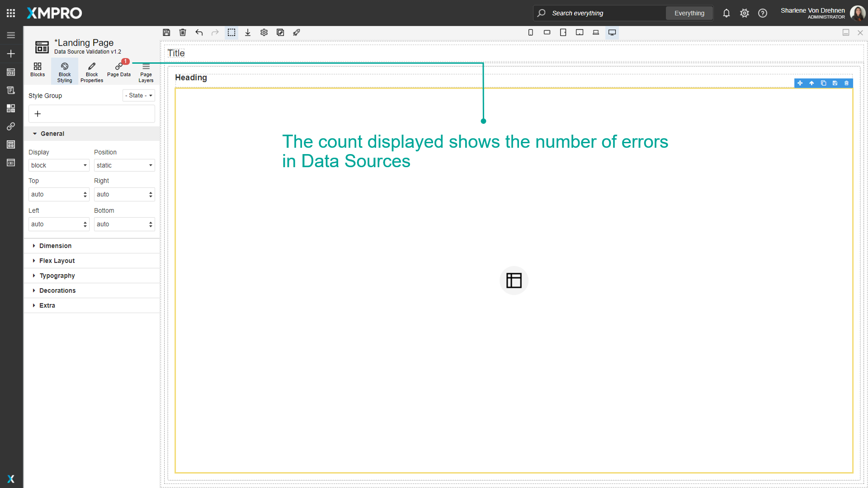Add a new style group with the plus button

38,113
